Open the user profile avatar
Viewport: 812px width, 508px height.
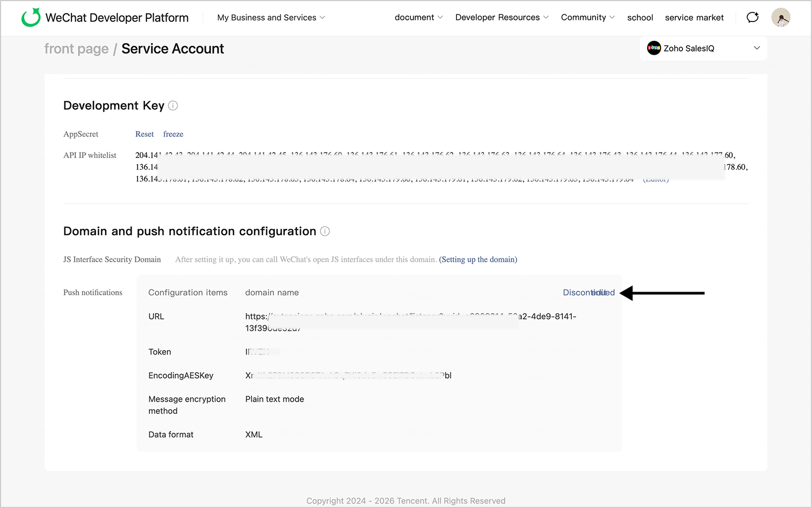point(780,17)
